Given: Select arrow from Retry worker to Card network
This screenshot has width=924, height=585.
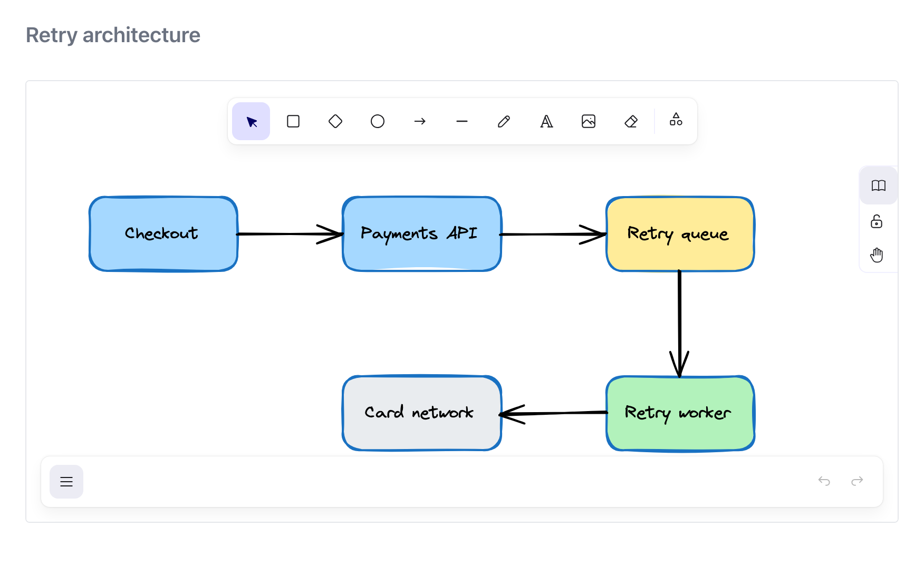Looking at the screenshot, I should (x=554, y=414).
